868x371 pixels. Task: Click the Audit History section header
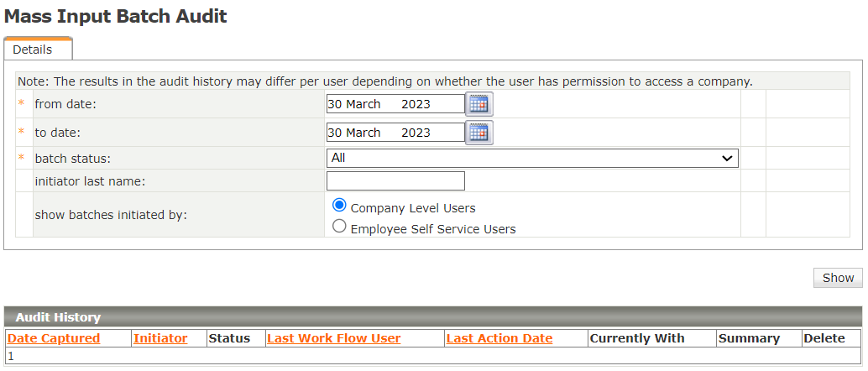58,317
